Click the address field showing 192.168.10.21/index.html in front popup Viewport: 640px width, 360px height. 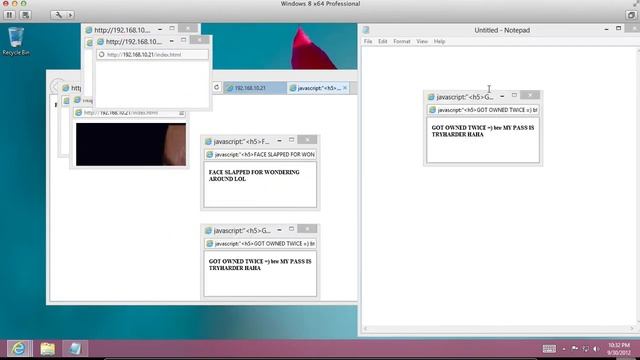tap(152, 54)
